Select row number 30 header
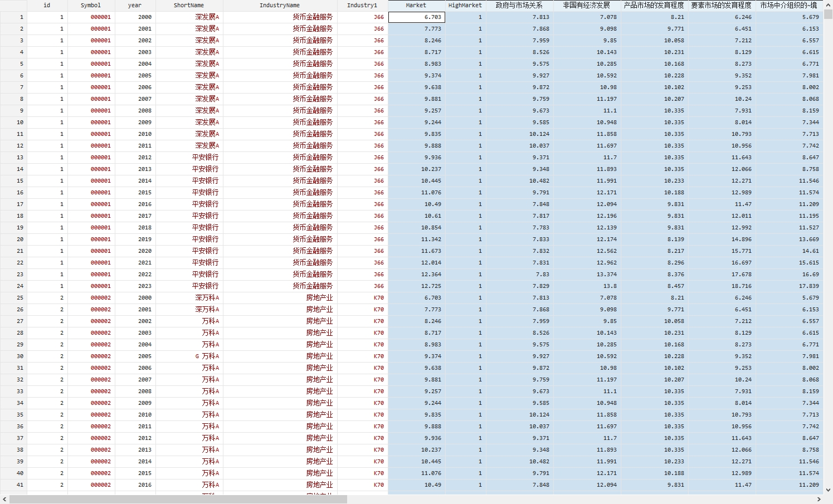Image resolution: width=833 pixels, height=504 pixels. click(x=13, y=356)
